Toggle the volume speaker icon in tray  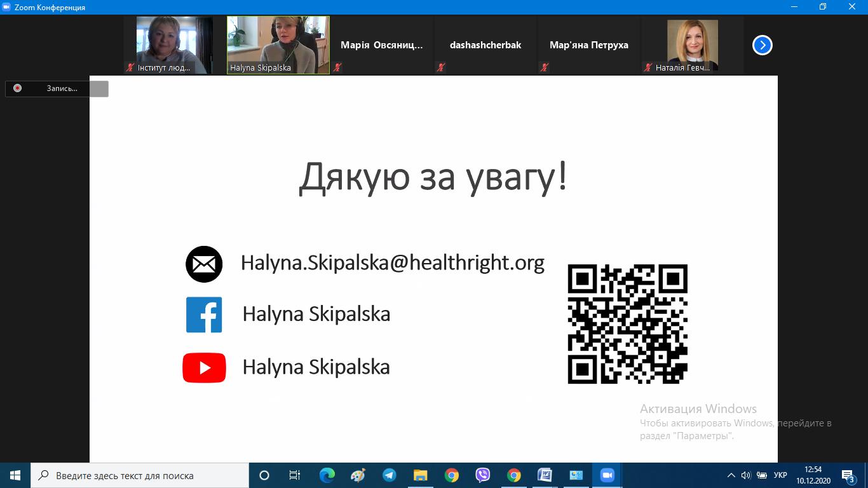(745, 475)
